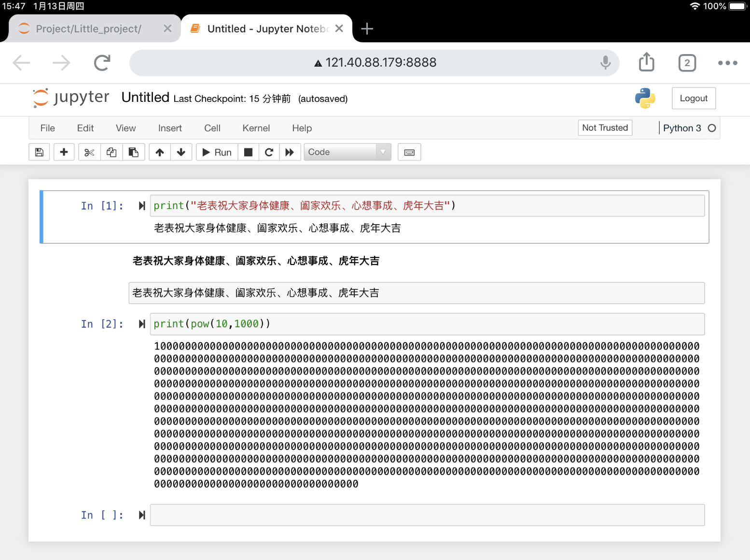Open a new browser tab with plus

pyautogui.click(x=367, y=29)
